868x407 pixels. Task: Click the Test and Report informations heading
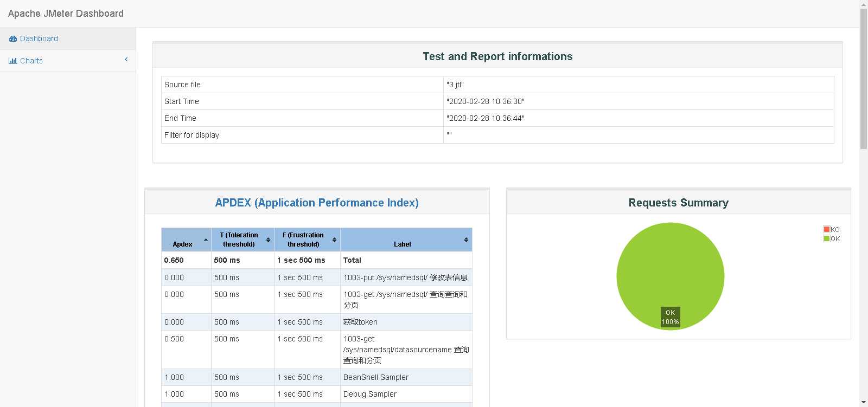pyautogui.click(x=497, y=56)
